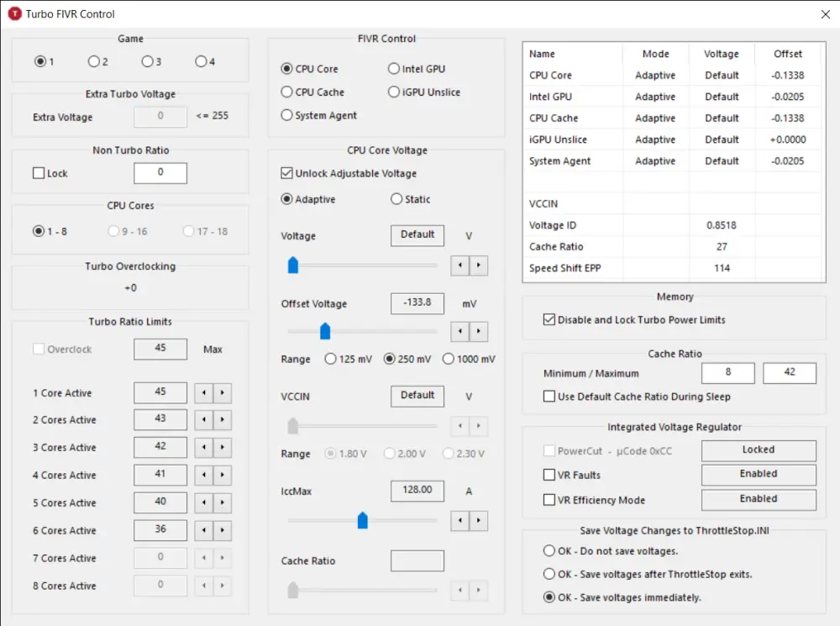The width and height of the screenshot is (840, 626).
Task: Click the 6 Cores Active value field
Action: coord(160,530)
